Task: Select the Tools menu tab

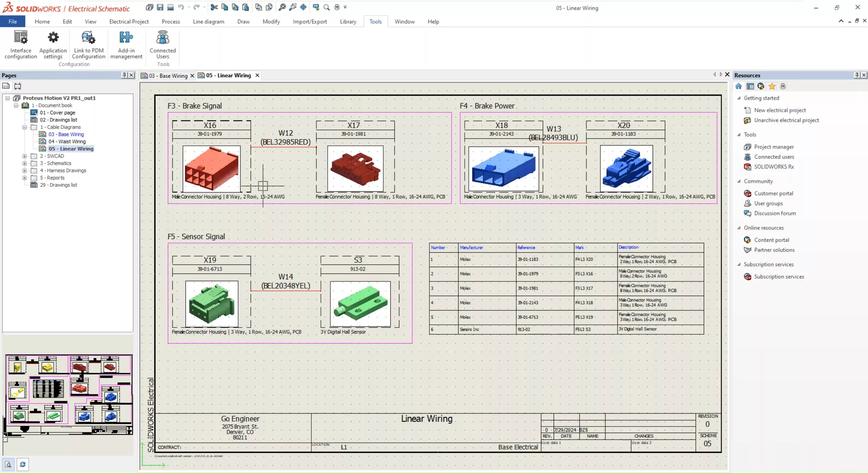Action: pyautogui.click(x=375, y=22)
